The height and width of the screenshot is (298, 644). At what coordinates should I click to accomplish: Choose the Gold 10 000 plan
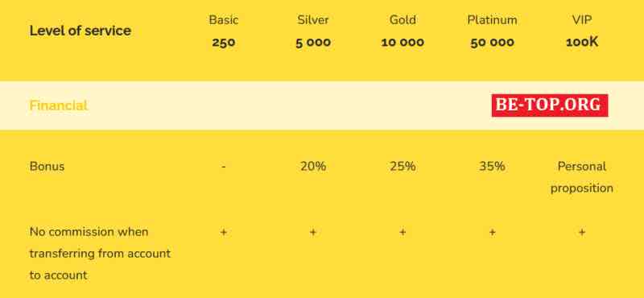click(x=402, y=31)
